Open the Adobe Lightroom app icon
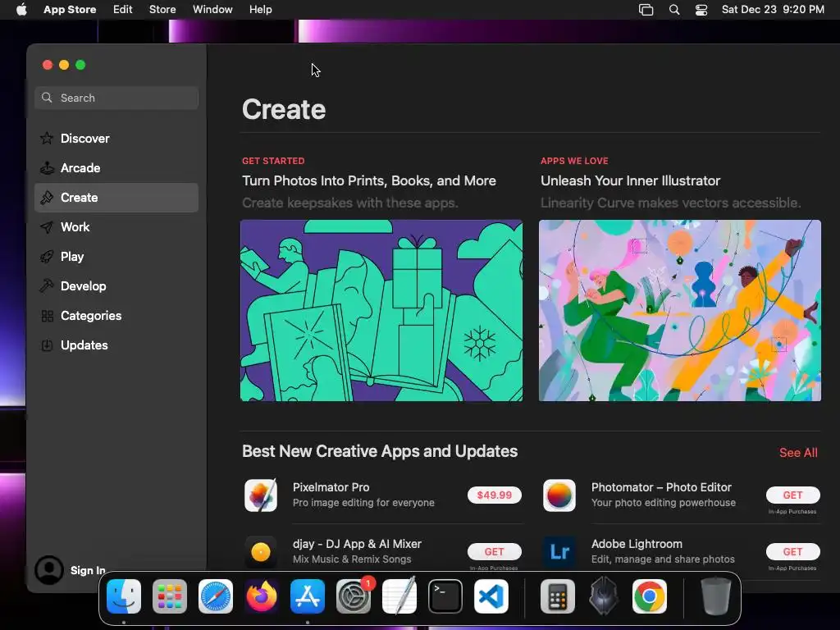This screenshot has width=840, height=630. click(x=559, y=552)
